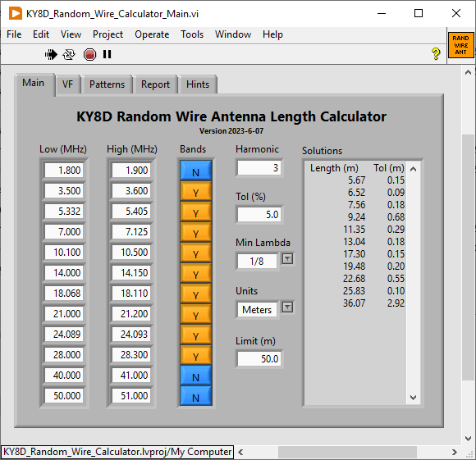Toggle the Bands button for the 7.000 MHz row
This screenshot has width=476, height=460.
[x=196, y=232]
